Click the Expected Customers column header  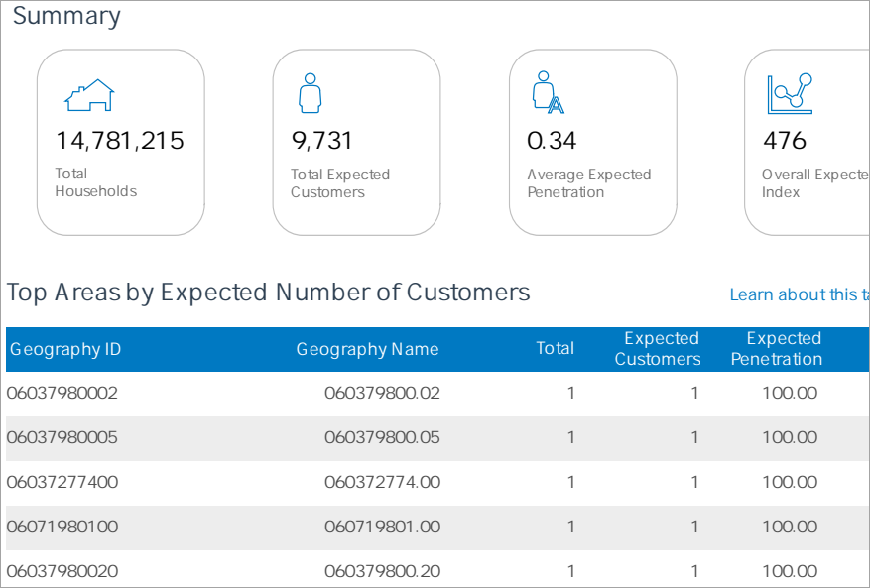point(658,349)
